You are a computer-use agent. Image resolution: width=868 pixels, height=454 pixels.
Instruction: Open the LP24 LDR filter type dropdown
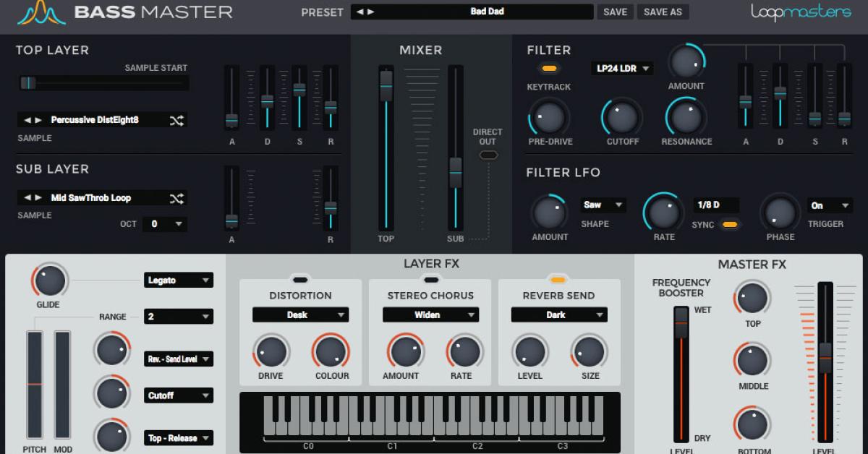[x=622, y=68]
